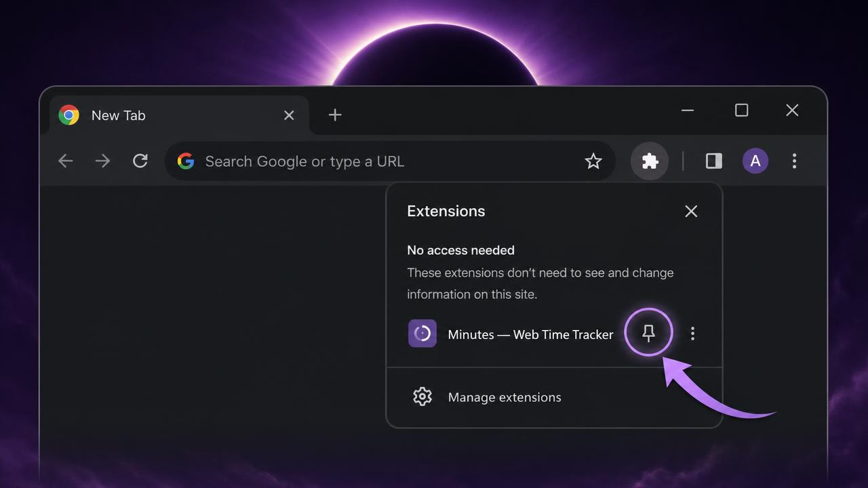This screenshot has width=868, height=488.
Task: Select the New Tab tab
Action: tap(180, 115)
